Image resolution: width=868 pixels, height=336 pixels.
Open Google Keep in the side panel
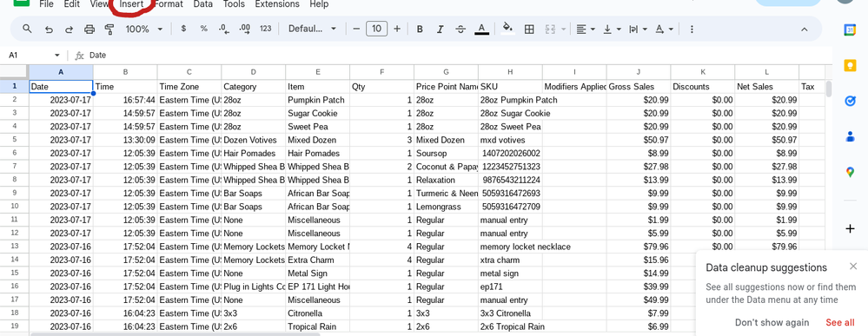pos(851,65)
